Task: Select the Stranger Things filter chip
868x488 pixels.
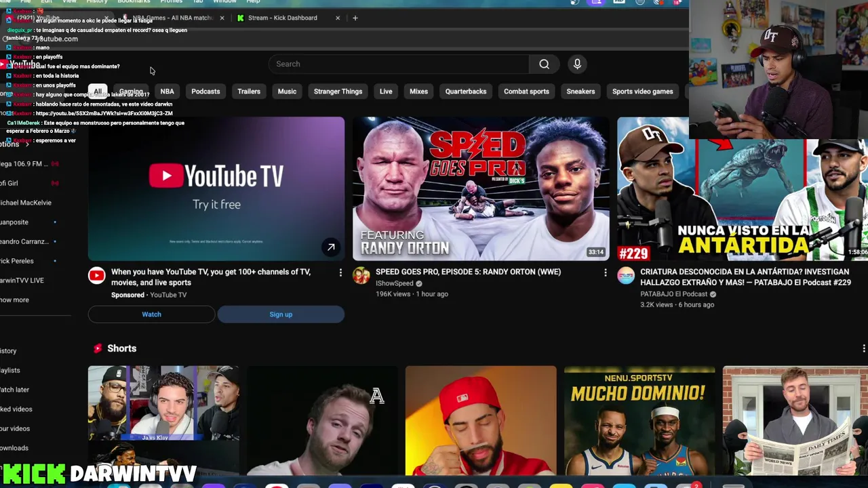Action: [x=338, y=91]
